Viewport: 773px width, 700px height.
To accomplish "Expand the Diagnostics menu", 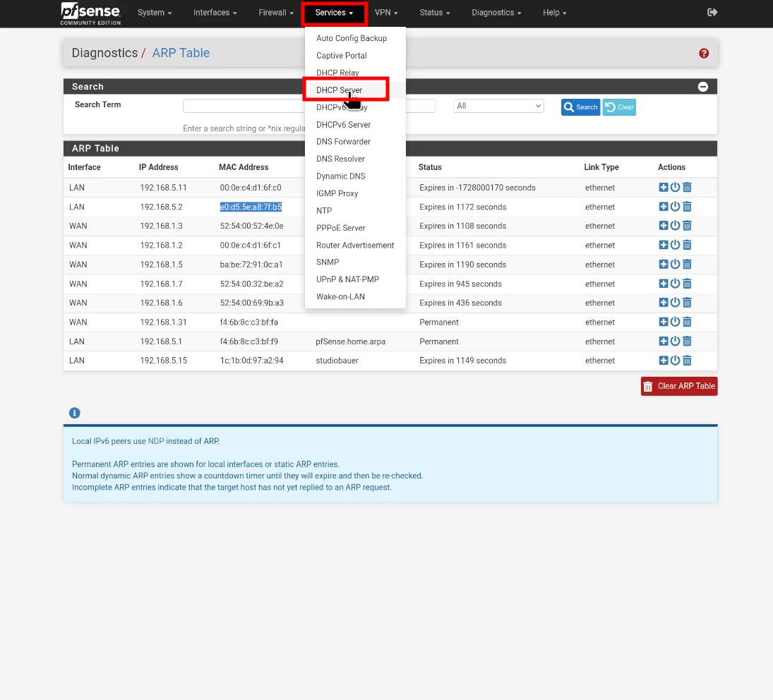I will point(496,13).
